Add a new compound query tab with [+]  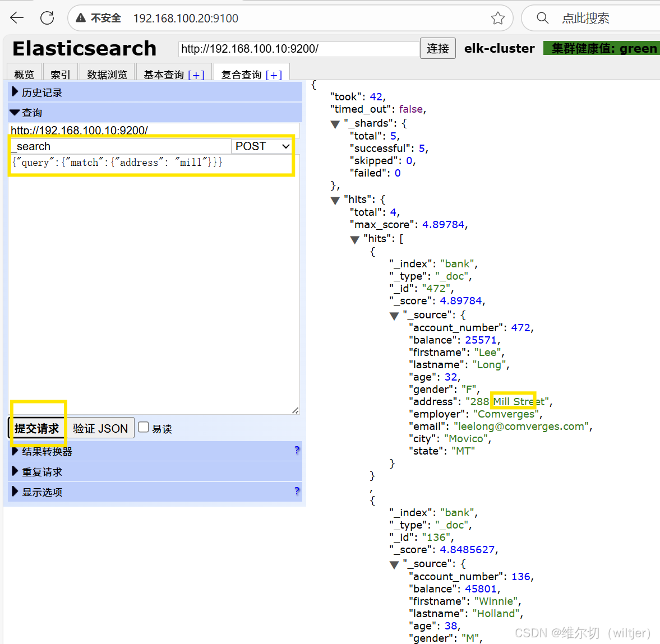point(274,75)
